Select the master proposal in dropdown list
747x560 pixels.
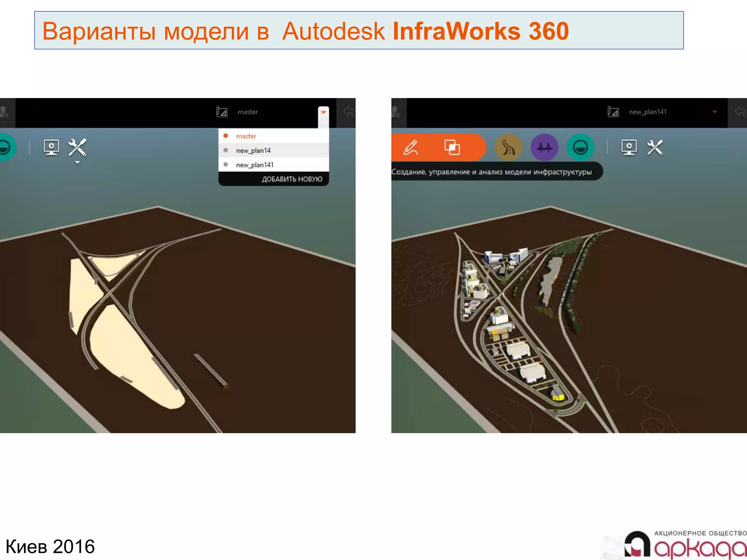(274, 136)
